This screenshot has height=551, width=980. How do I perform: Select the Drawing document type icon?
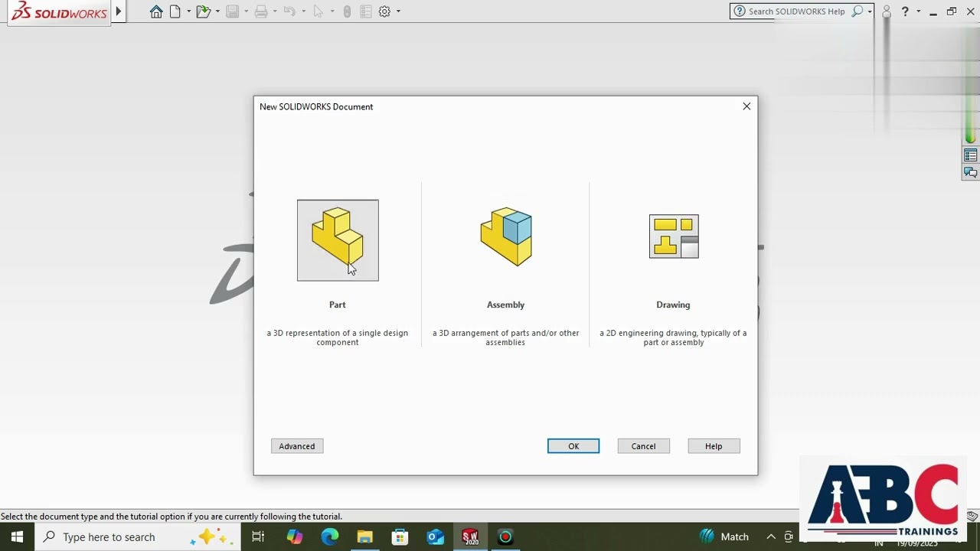pos(674,236)
